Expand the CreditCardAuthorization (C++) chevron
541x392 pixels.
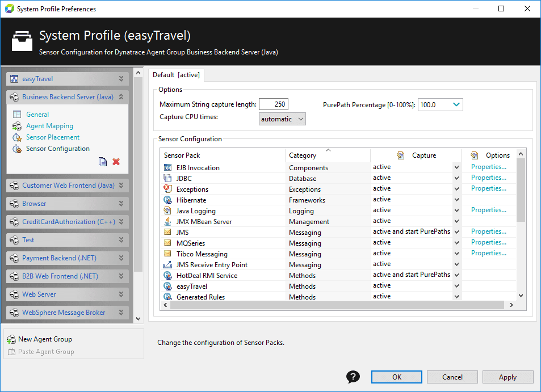click(121, 222)
